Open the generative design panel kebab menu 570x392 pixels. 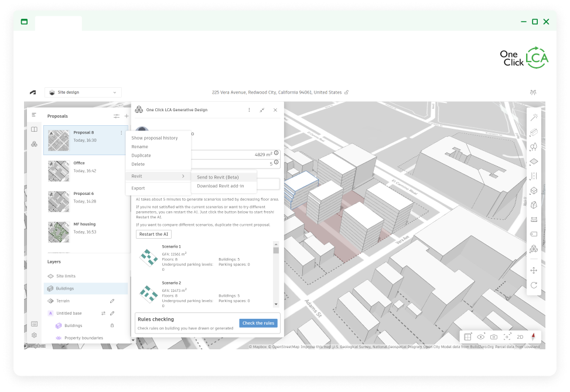(x=249, y=110)
